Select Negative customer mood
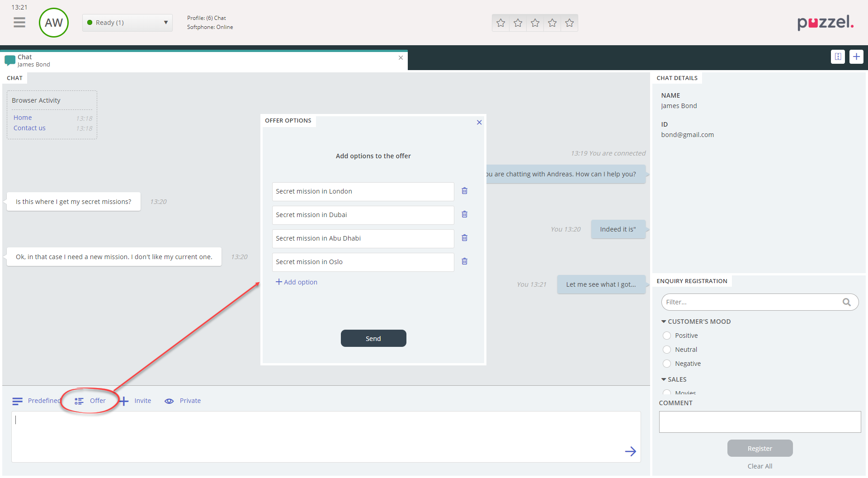 (667, 364)
